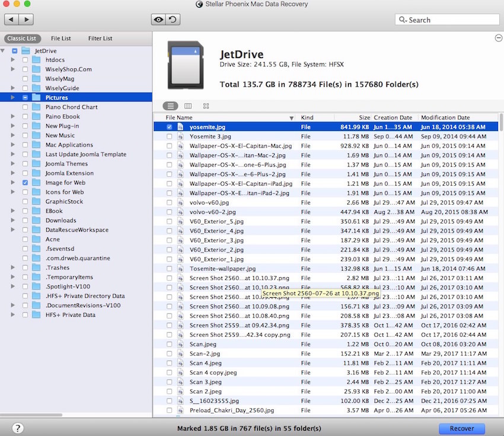The height and width of the screenshot is (436, 504).
Task: Click the eye preview icon
Action: click(158, 20)
